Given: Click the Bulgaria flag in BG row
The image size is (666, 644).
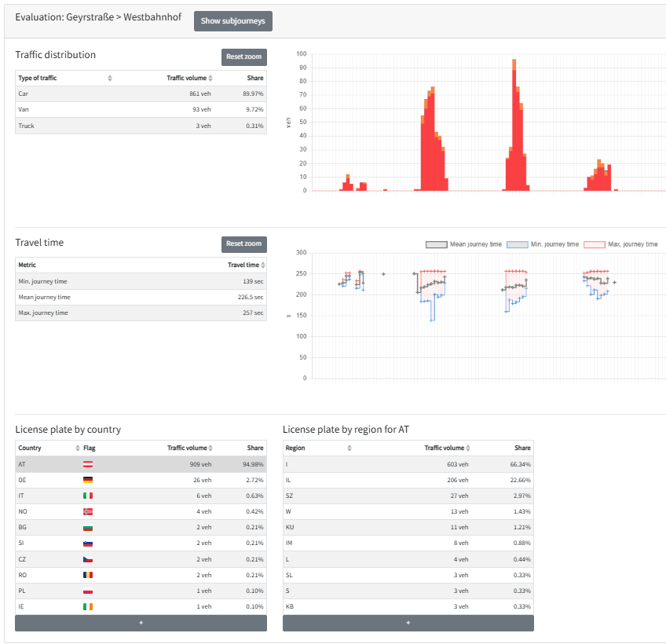Looking at the screenshot, I should click(88, 527).
